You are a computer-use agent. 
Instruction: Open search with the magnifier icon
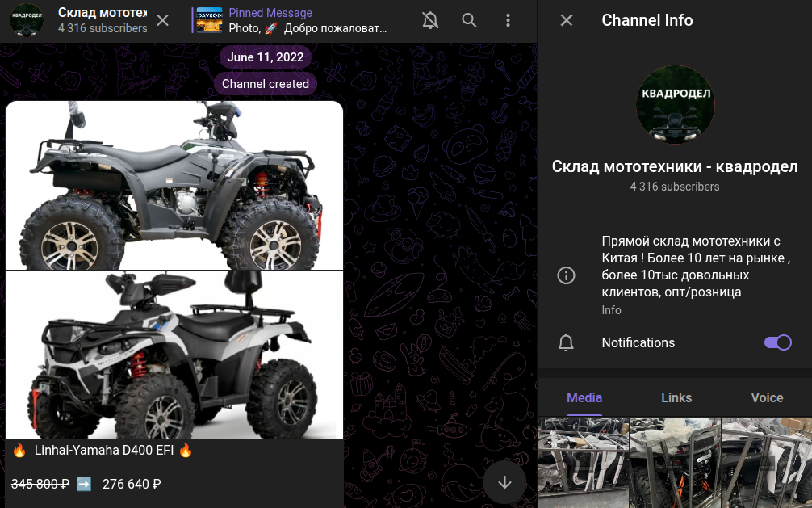coord(469,20)
